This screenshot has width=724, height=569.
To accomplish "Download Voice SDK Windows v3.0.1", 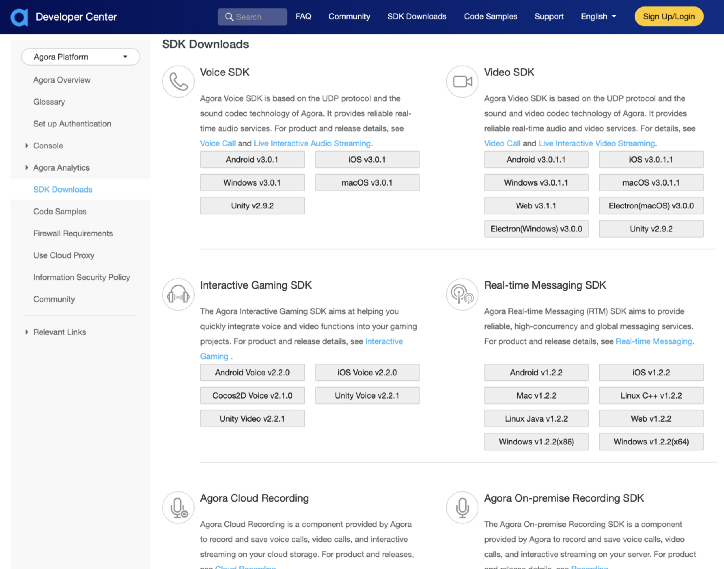I will (252, 183).
